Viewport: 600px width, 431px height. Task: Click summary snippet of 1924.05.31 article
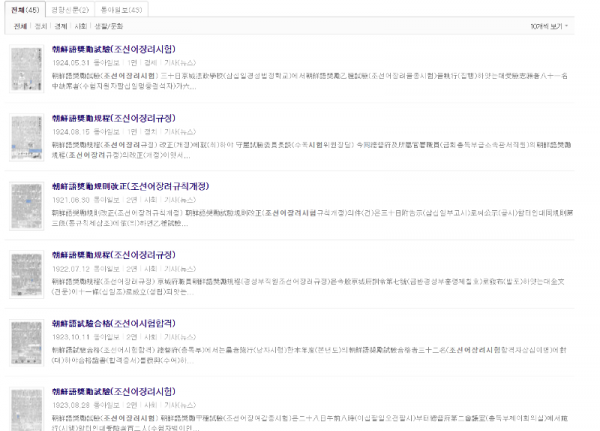coord(310,81)
